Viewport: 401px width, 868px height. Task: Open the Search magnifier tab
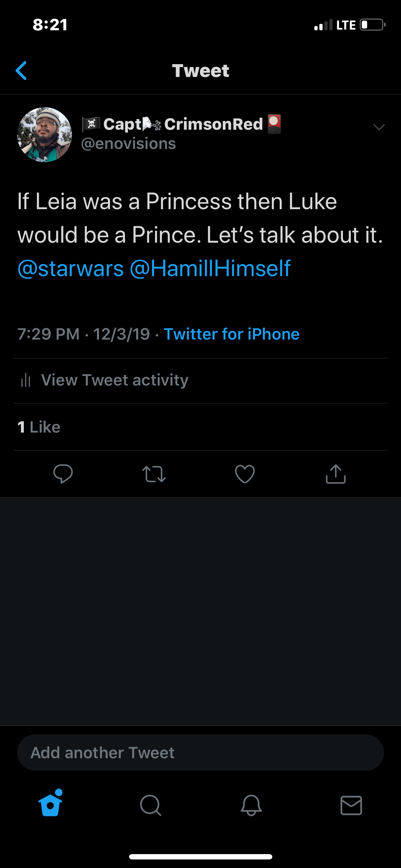pyautogui.click(x=150, y=805)
